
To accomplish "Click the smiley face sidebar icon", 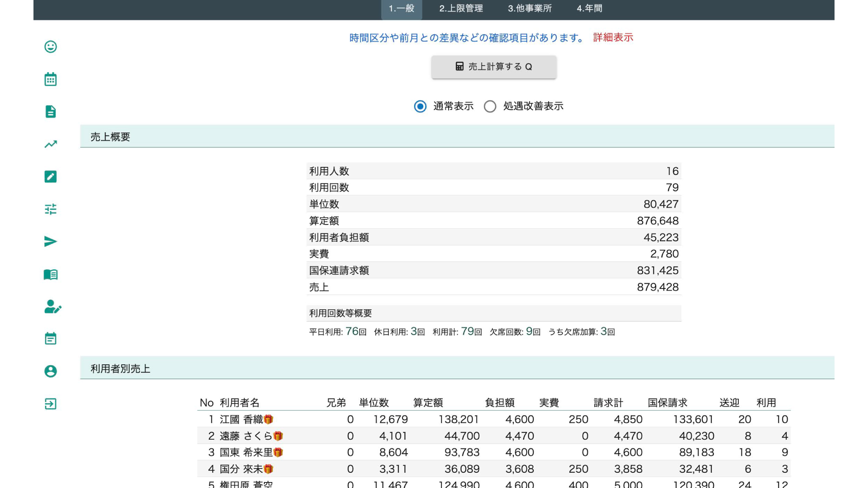I will 50,47.
